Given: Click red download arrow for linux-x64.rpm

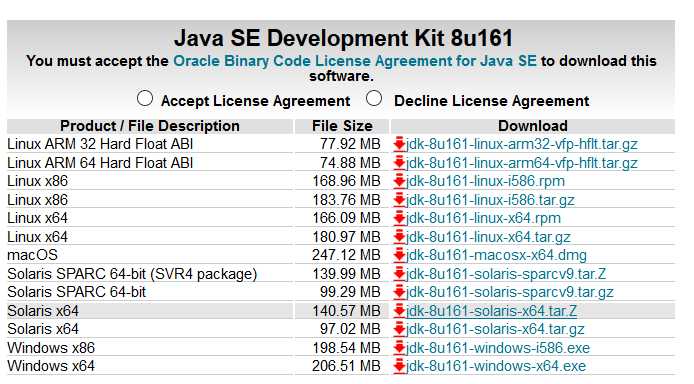Looking at the screenshot, I should pos(399,218).
